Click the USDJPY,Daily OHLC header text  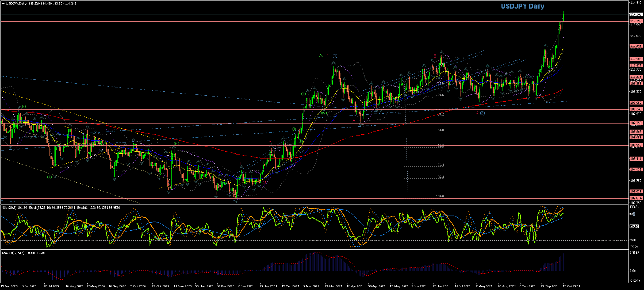41,3
